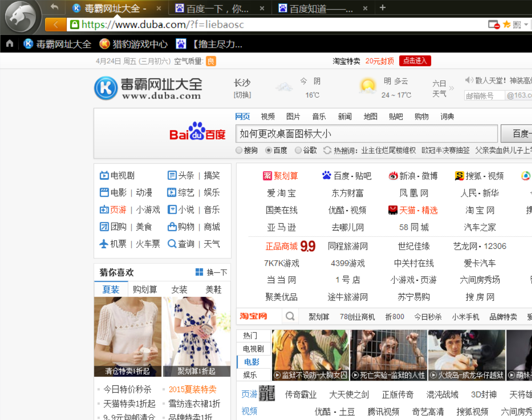
Task: Click the sunny weather icon for tomorrow
Action: (x=368, y=86)
